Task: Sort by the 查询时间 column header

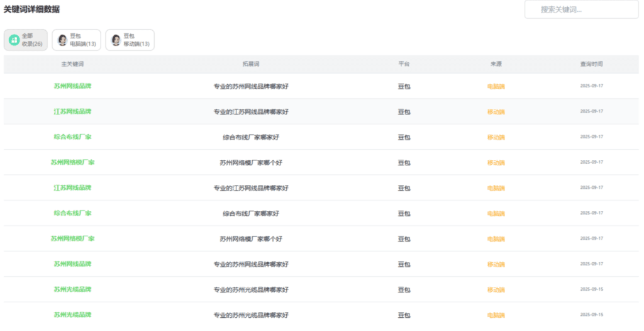Action: 591,64
